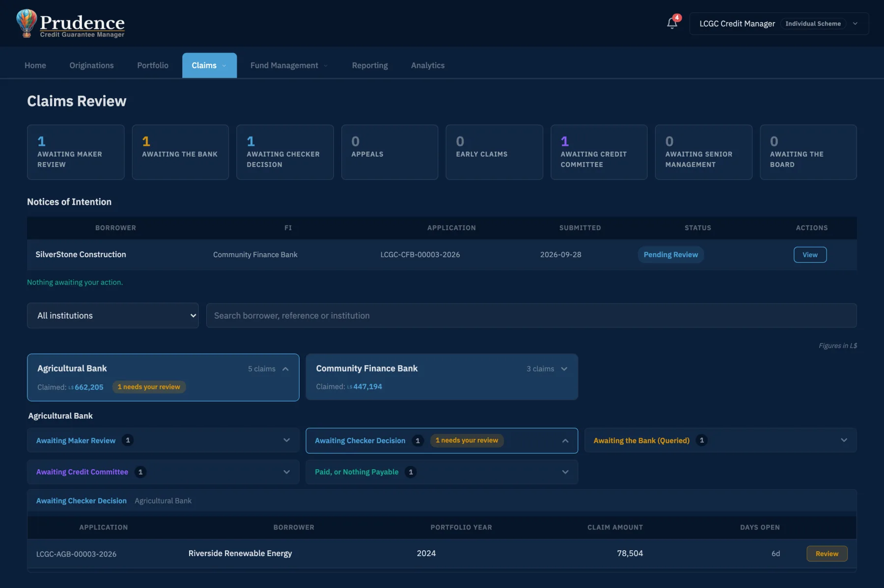
Task: Expand Paid, or Nothing Payable section
Action: tap(442, 472)
